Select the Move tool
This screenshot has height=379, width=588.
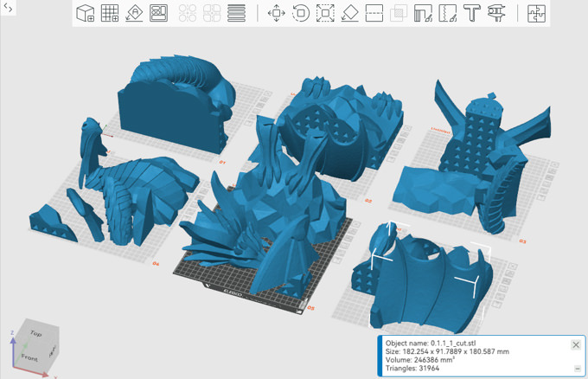pos(276,13)
